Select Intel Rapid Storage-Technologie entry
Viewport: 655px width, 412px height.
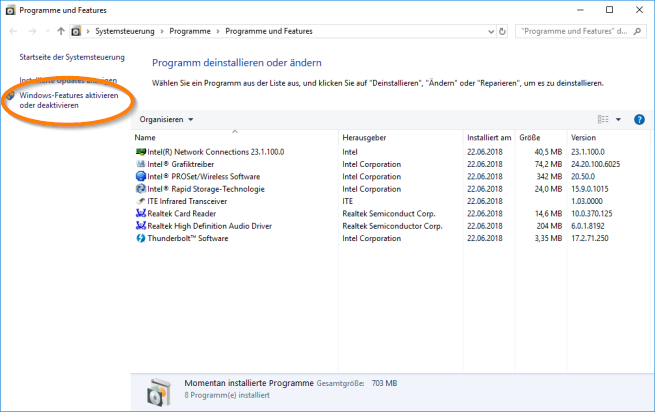[206, 189]
